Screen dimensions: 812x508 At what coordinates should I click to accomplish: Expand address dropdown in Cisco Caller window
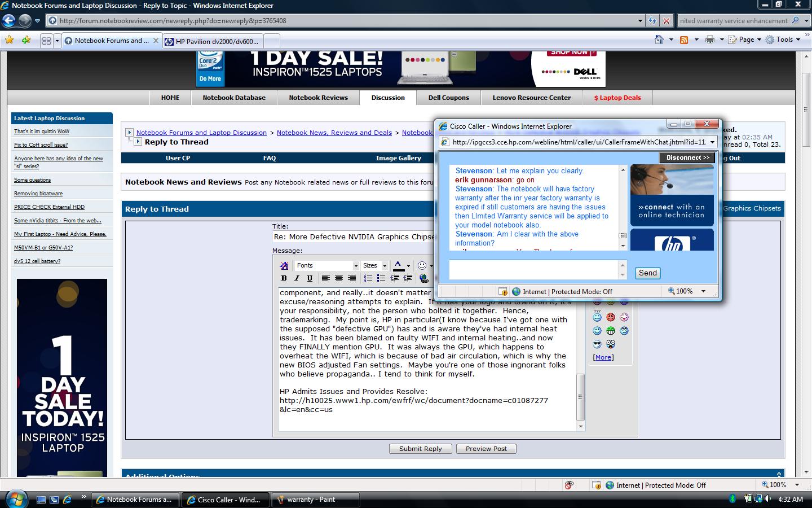click(x=712, y=142)
